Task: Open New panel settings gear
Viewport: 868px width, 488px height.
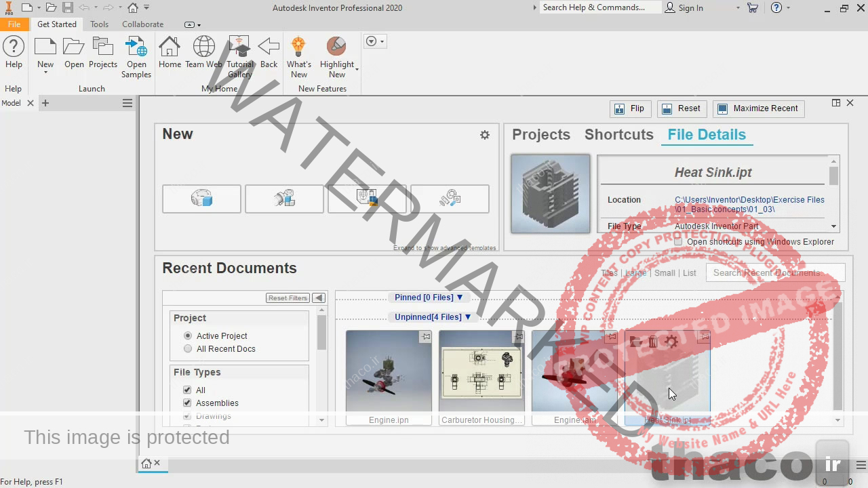Action: pos(485,135)
